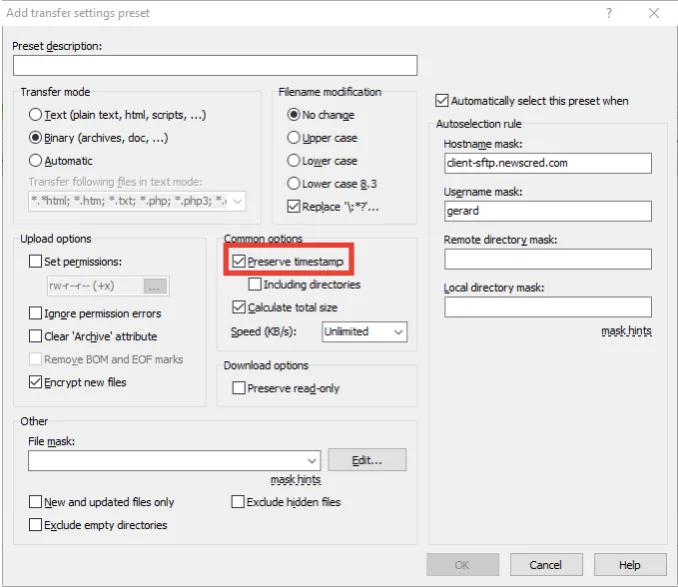
Task: Click the Edit... file mask button
Action: (x=367, y=460)
